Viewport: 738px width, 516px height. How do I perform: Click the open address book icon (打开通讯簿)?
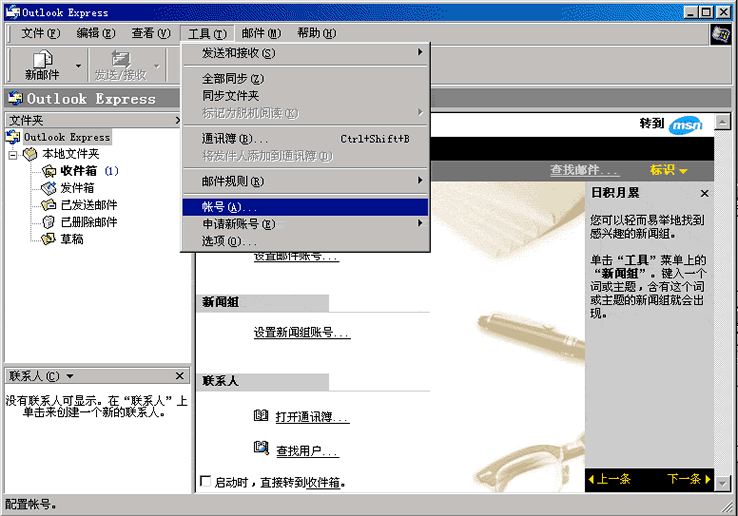click(261, 415)
